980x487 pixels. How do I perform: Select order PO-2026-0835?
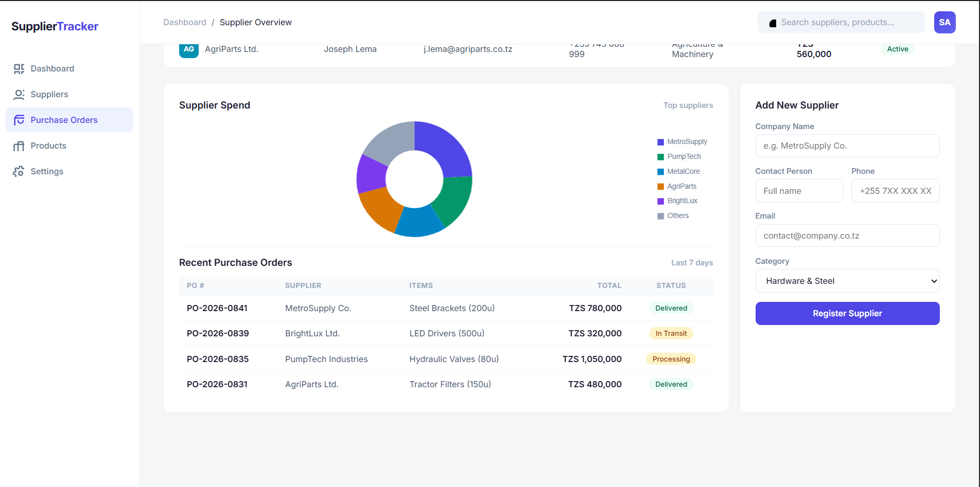218,359
